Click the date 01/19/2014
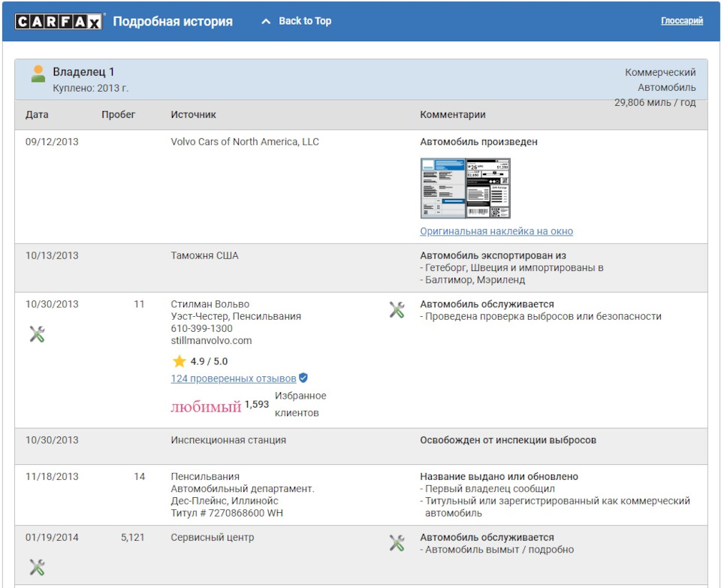Image resolution: width=721 pixels, height=588 pixels. point(52,537)
